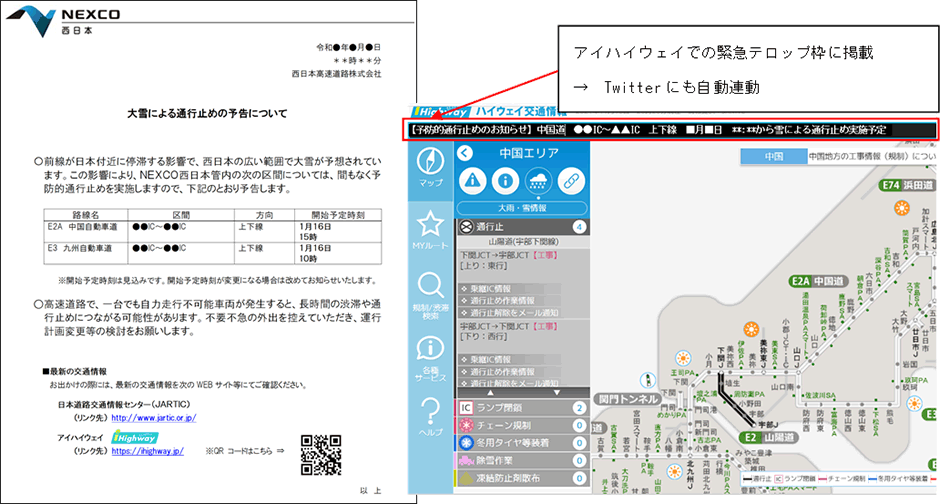Click the 凍結防止剤散布 triangle icon
The height and width of the screenshot is (504, 940).
[x=466, y=478]
